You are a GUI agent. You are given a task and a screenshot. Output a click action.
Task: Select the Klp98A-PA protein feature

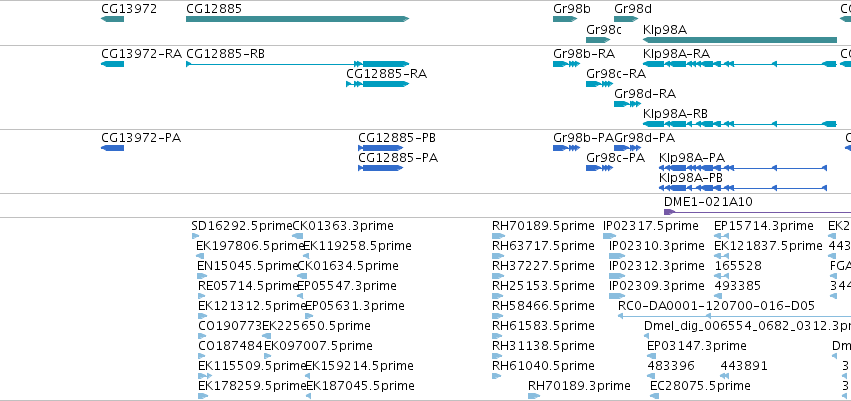[743, 168]
